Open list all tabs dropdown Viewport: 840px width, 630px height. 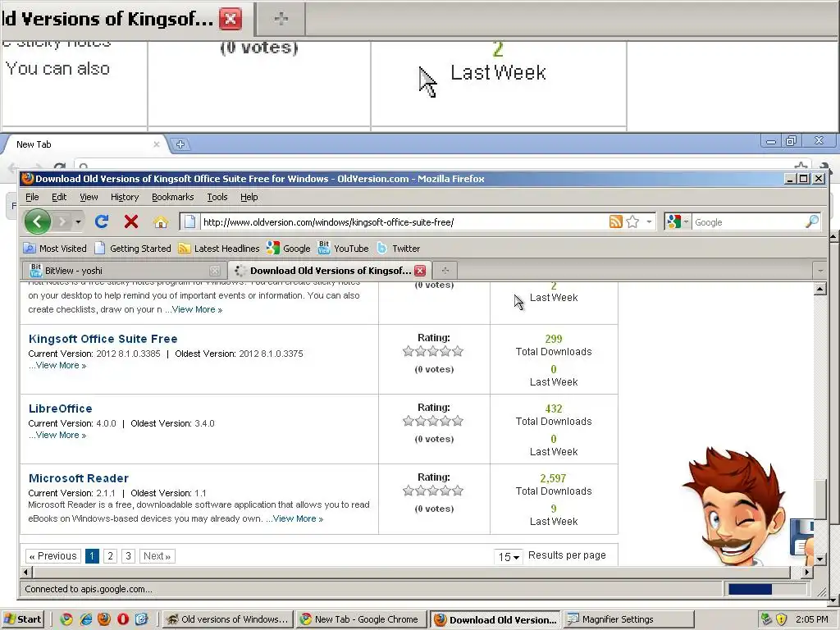(820, 271)
